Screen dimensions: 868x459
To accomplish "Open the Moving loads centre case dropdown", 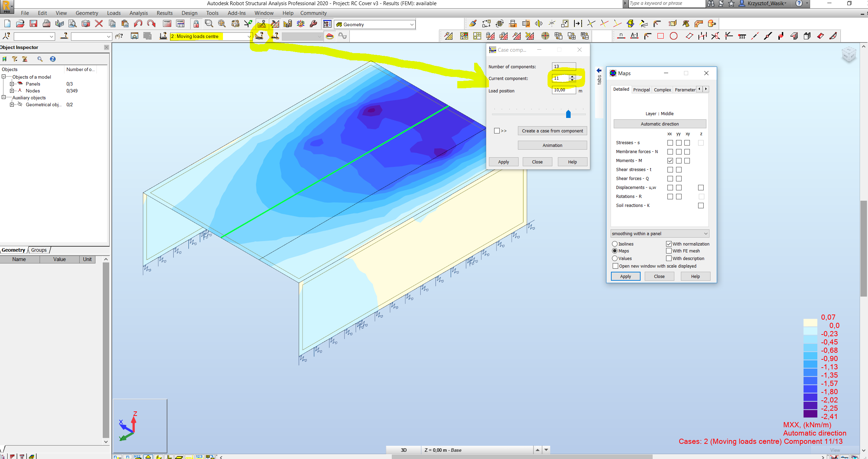I will click(x=249, y=36).
